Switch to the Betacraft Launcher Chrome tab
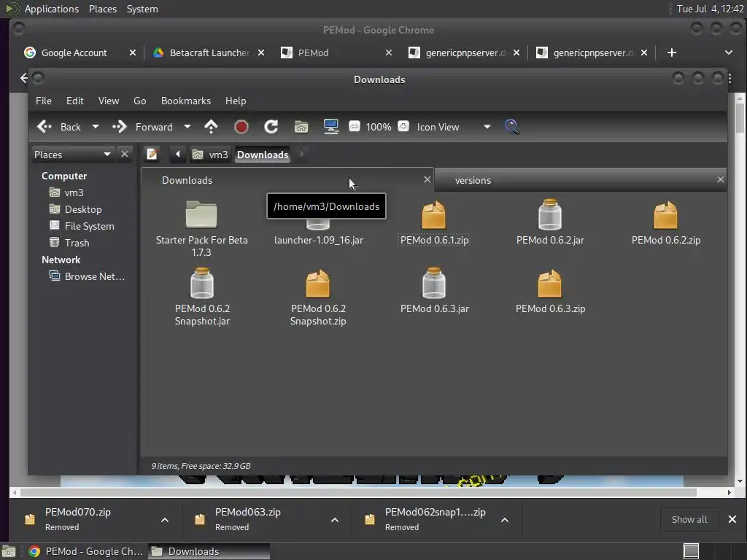Screen dimensions: 747x560 (x=209, y=52)
